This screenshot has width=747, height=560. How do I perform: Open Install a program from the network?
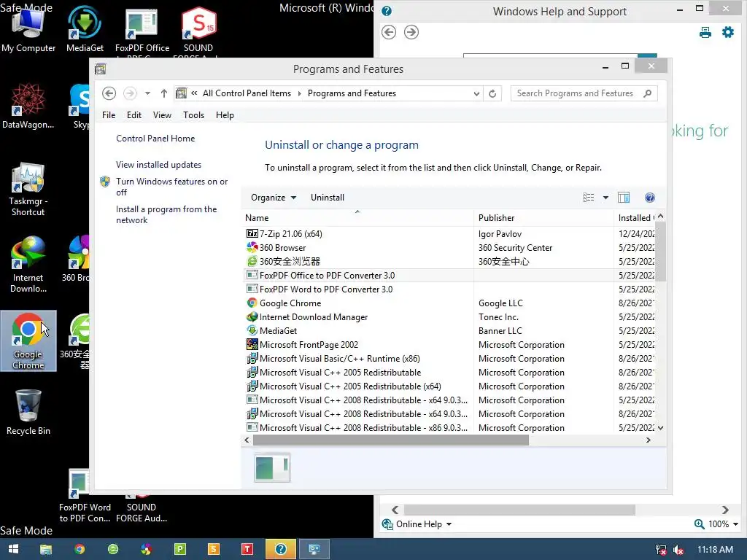point(166,214)
